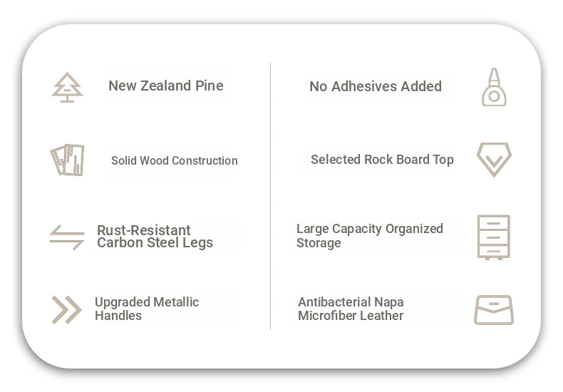
Task: Select the wood planks icon
Action: [67, 160]
